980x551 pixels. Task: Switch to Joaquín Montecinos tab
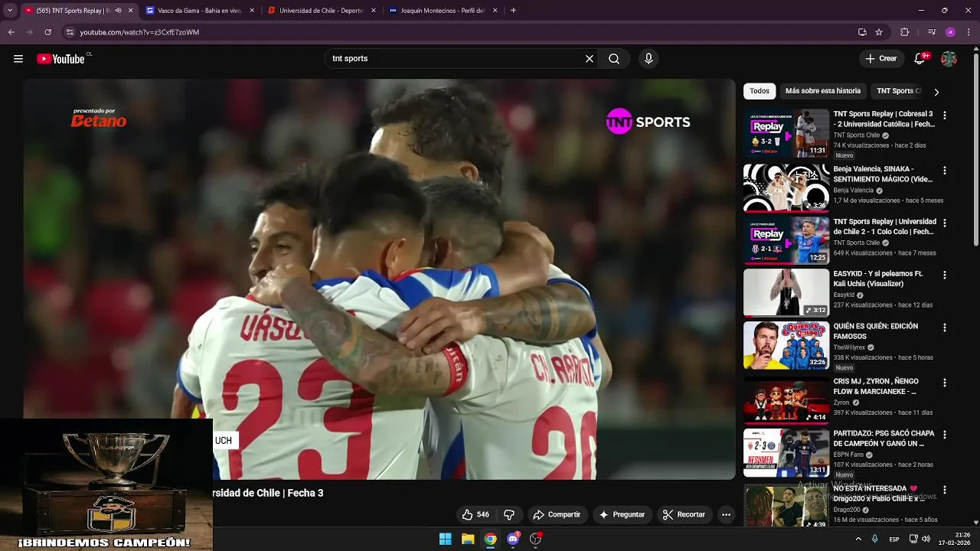pos(443,11)
